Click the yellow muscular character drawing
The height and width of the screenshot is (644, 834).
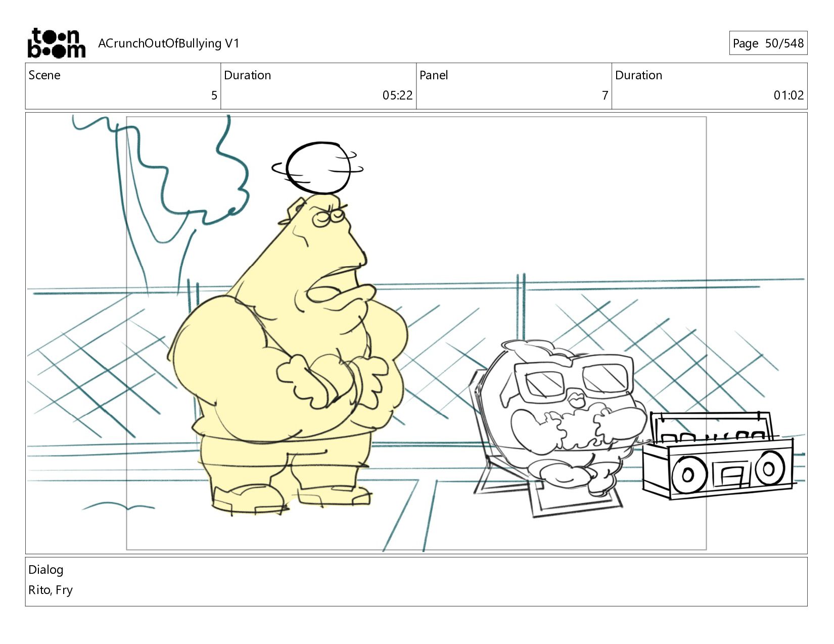pos(288,354)
